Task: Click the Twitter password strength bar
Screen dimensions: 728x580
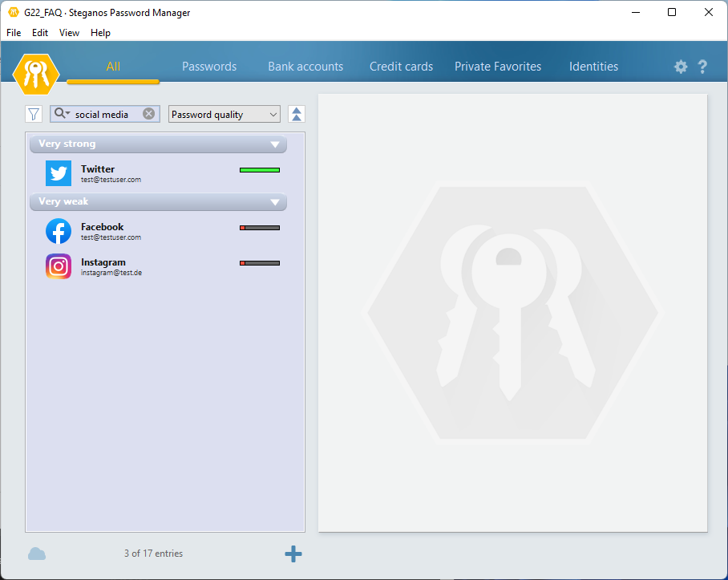Action: (x=260, y=170)
